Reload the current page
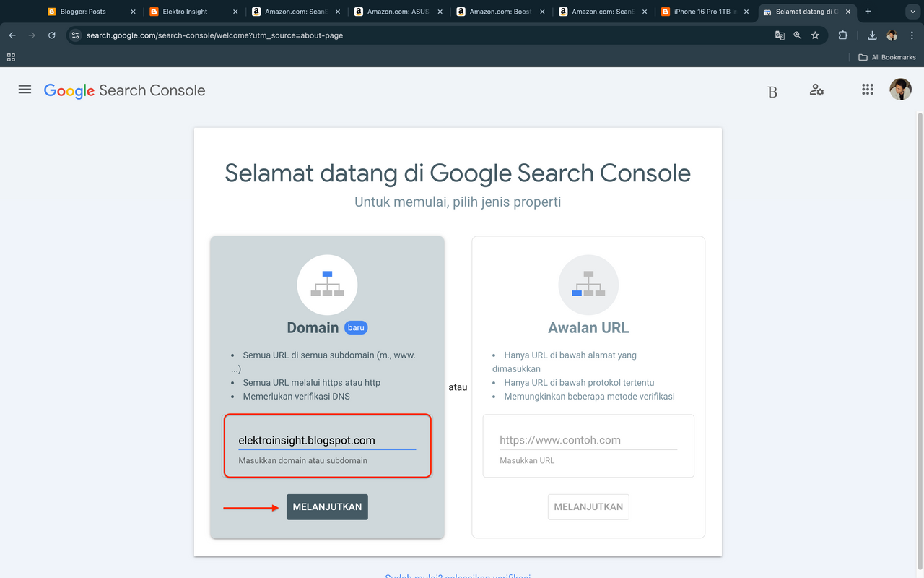 (51, 35)
